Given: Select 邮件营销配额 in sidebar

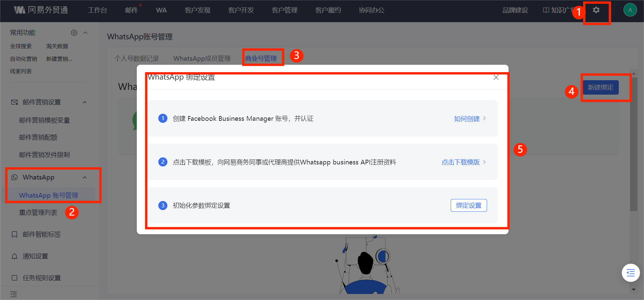Looking at the screenshot, I should tap(38, 137).
